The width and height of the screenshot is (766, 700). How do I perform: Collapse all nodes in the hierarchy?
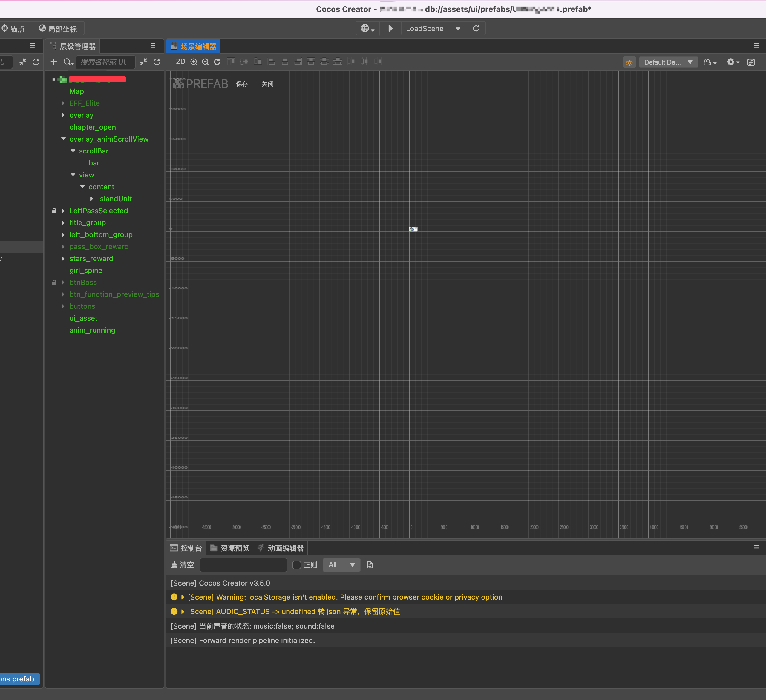tap(144, 62)
